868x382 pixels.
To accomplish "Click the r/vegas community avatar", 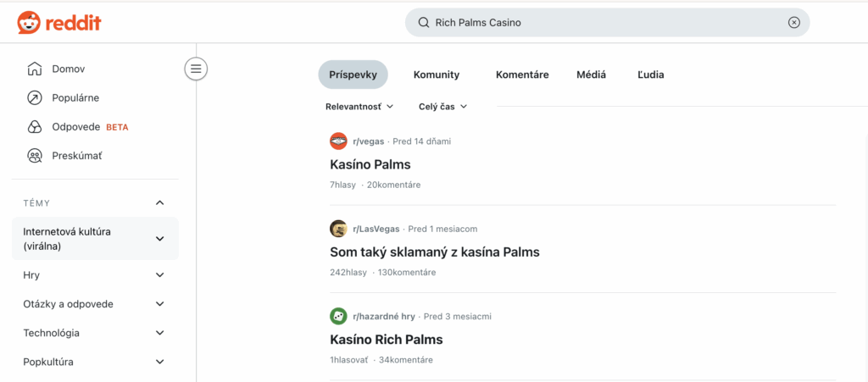I will tap(338, 141).
